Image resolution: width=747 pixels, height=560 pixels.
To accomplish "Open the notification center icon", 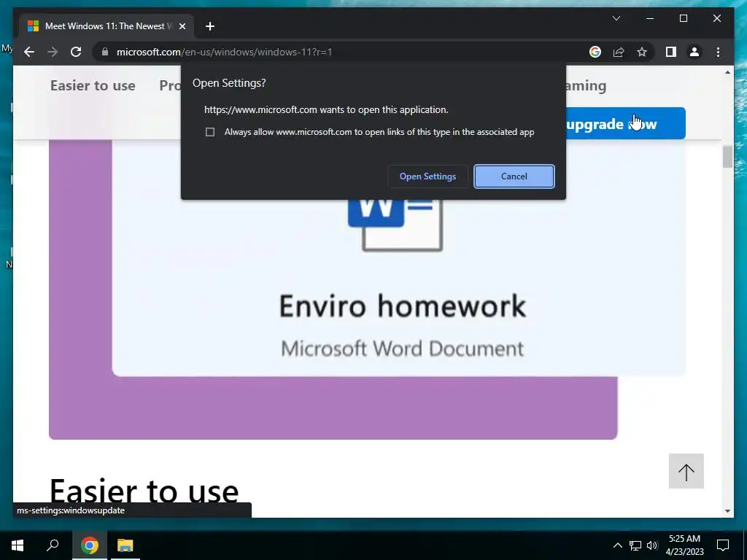I will tap(723, 545).
